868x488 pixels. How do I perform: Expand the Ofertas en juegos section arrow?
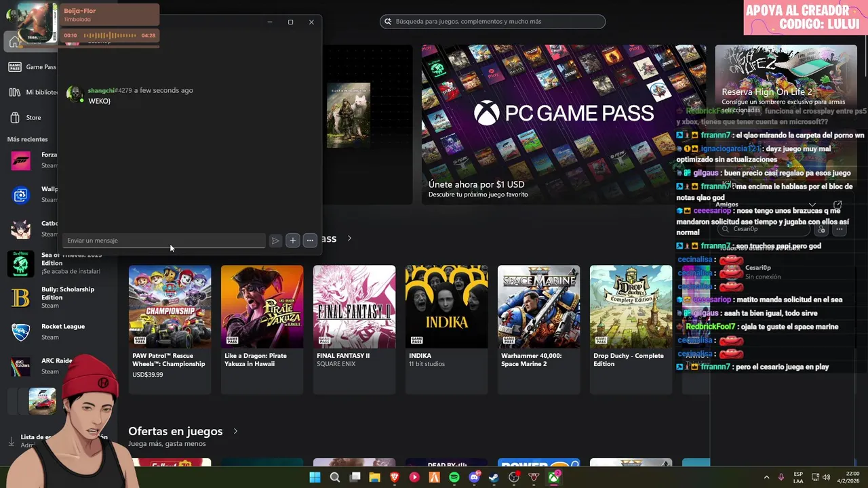pos(235,431)
